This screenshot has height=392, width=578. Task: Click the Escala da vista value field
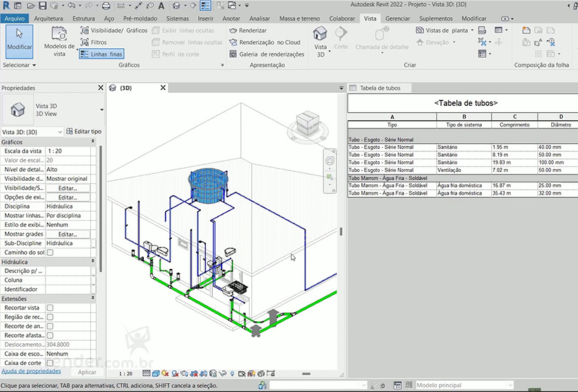(x=69, y=151)
